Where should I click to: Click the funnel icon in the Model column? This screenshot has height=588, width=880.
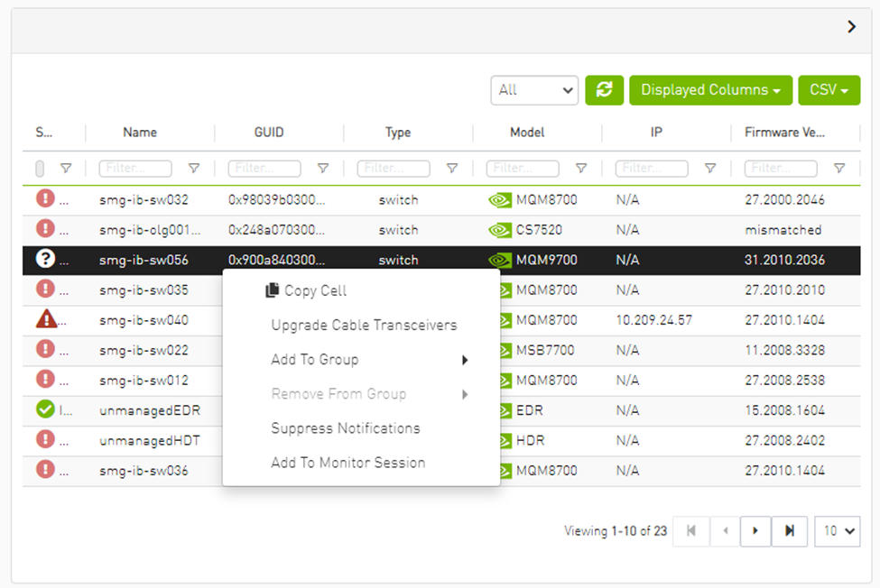click(x=580, y=168)
